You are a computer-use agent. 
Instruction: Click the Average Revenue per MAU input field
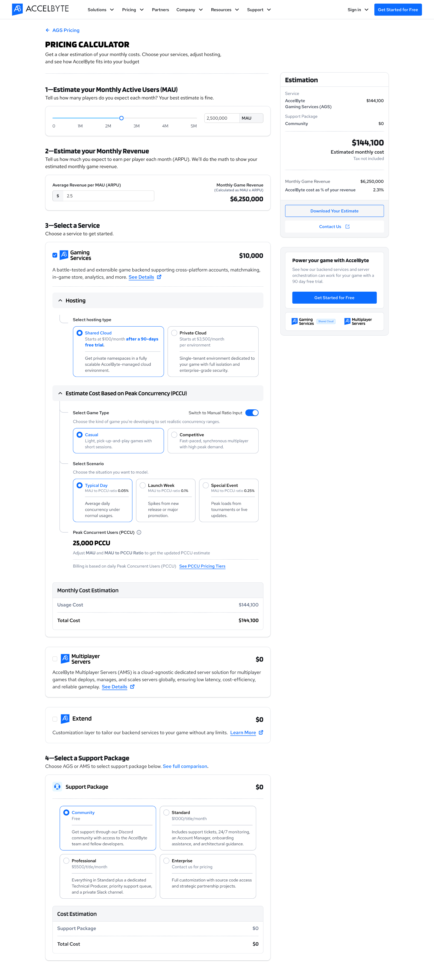(108, 196)
